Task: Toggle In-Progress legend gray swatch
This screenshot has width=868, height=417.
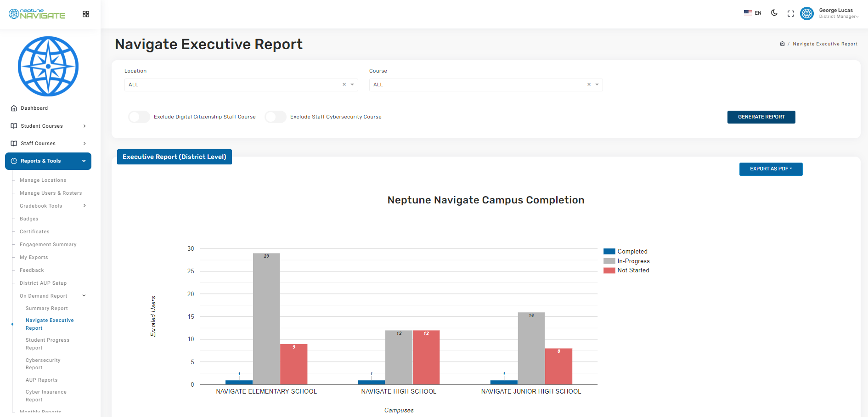Action: coord(609,261)
